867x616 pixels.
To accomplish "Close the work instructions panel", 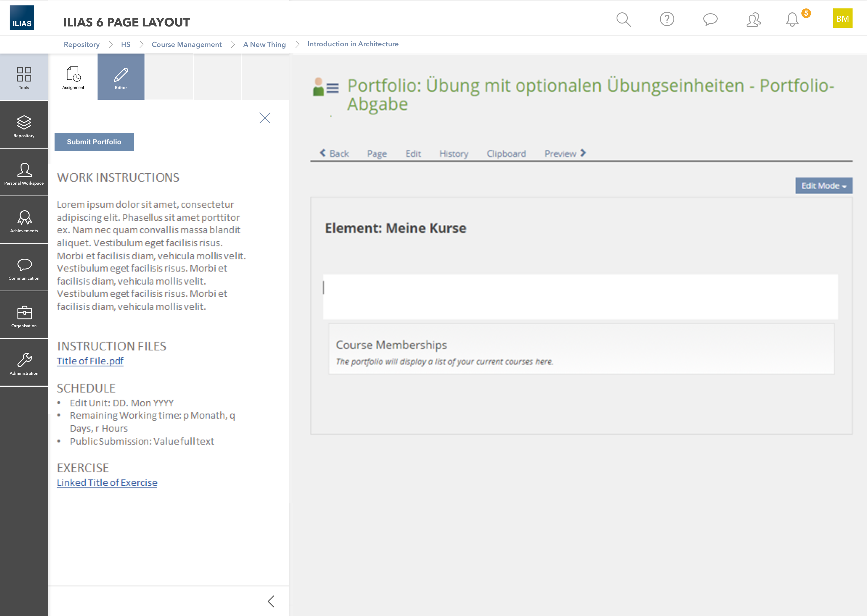I will point(265,118).
